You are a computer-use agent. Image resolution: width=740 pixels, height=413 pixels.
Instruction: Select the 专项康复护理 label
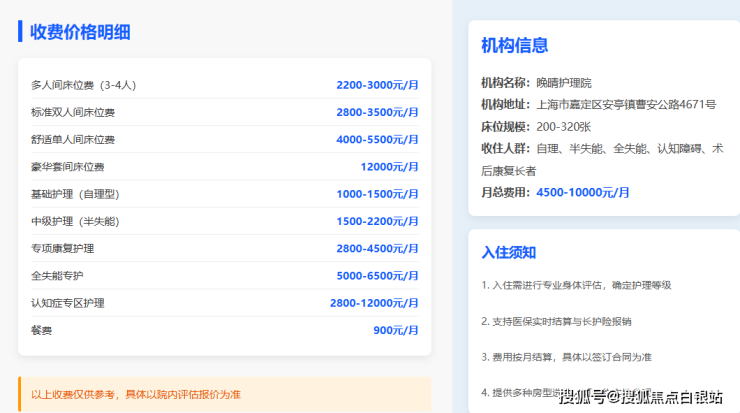63,249
